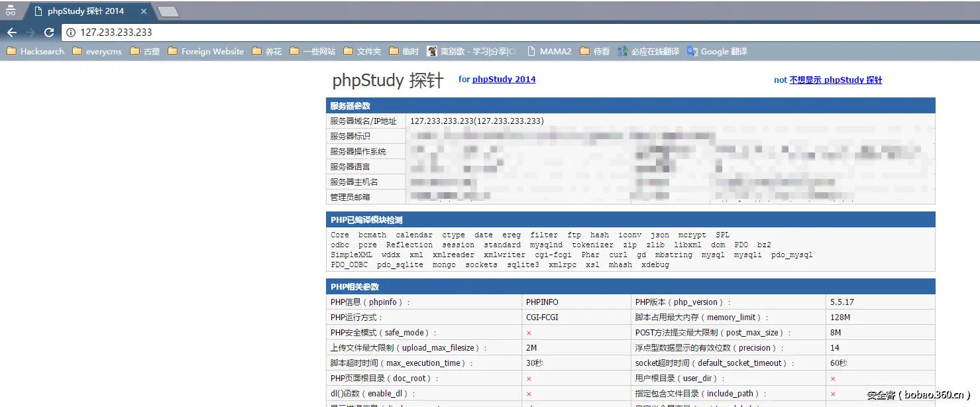Screen dimensions: 980x407
Task: Click the 服务器域名/IP地址 label cell
Action: [x=366, y=121]
